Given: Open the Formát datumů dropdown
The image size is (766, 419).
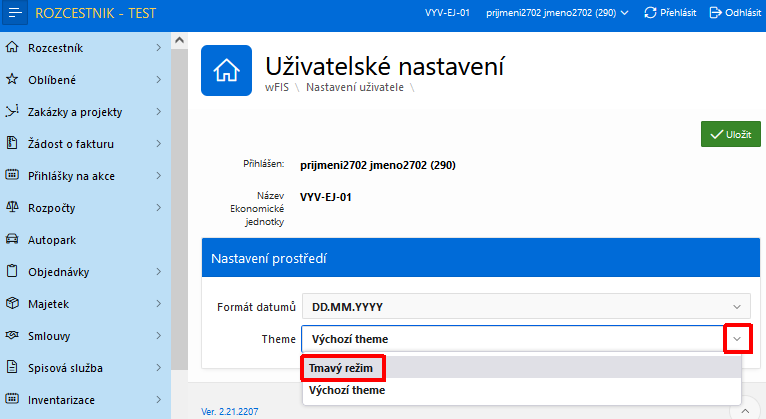Looking at the screenshot, I should tap(526, 307).
